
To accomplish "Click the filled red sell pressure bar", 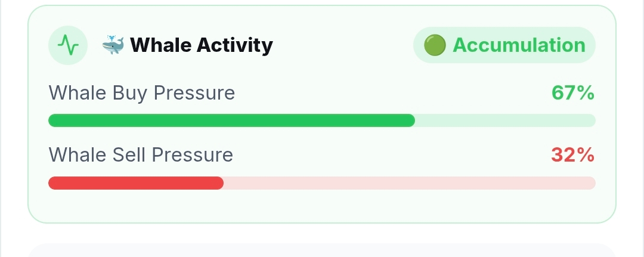I will 136,183.
